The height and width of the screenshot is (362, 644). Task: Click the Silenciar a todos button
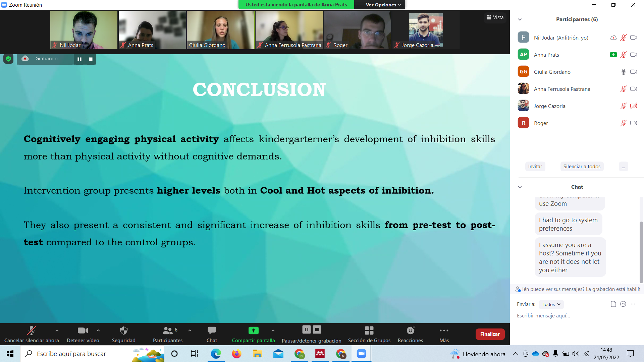click(582, 167)
